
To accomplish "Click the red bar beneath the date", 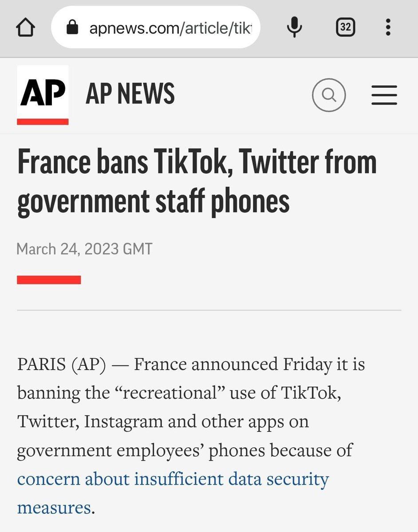I will tap(49, 280).
